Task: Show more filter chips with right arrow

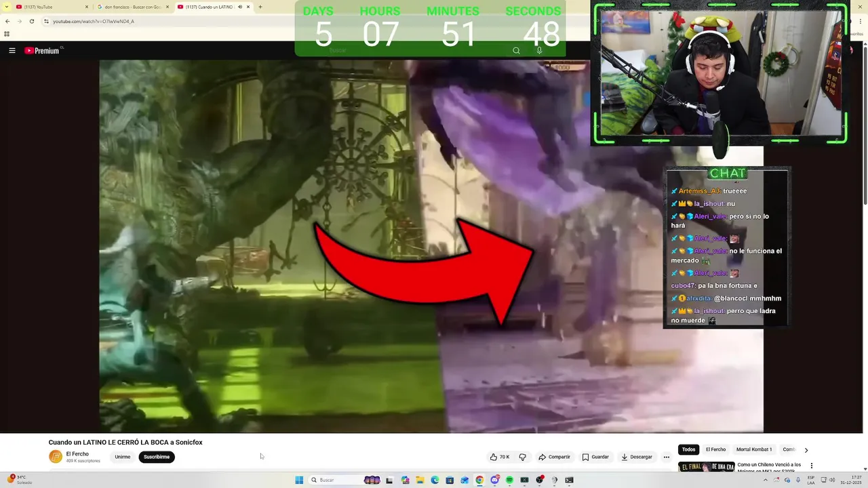Action: tap(806, 449)
